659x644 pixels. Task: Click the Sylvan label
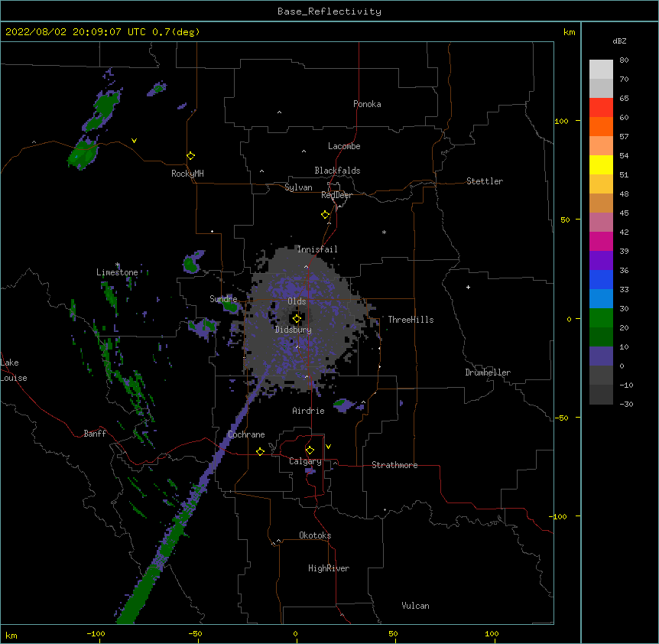[x=298, y=187]
